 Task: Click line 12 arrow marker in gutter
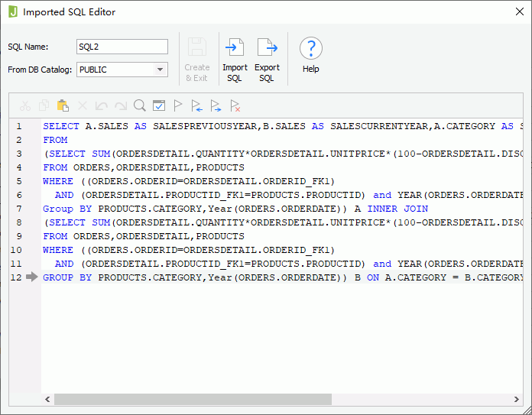tap(31, 277)
